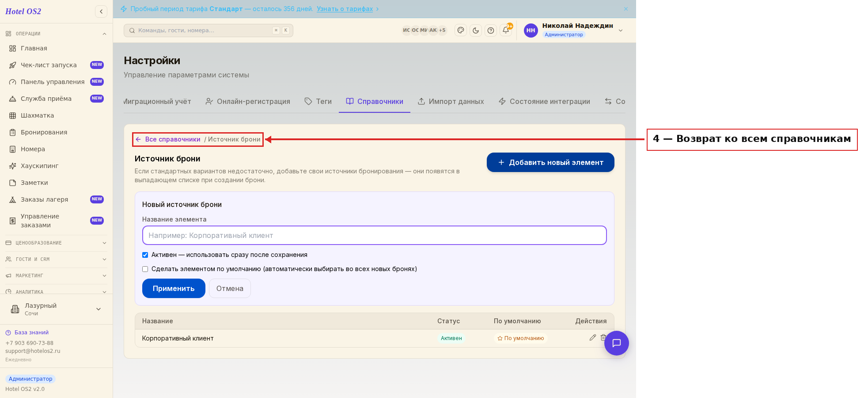The image size is (868, 398).
Task: Open the Шахматка grid view
Action: pos(56,115)
